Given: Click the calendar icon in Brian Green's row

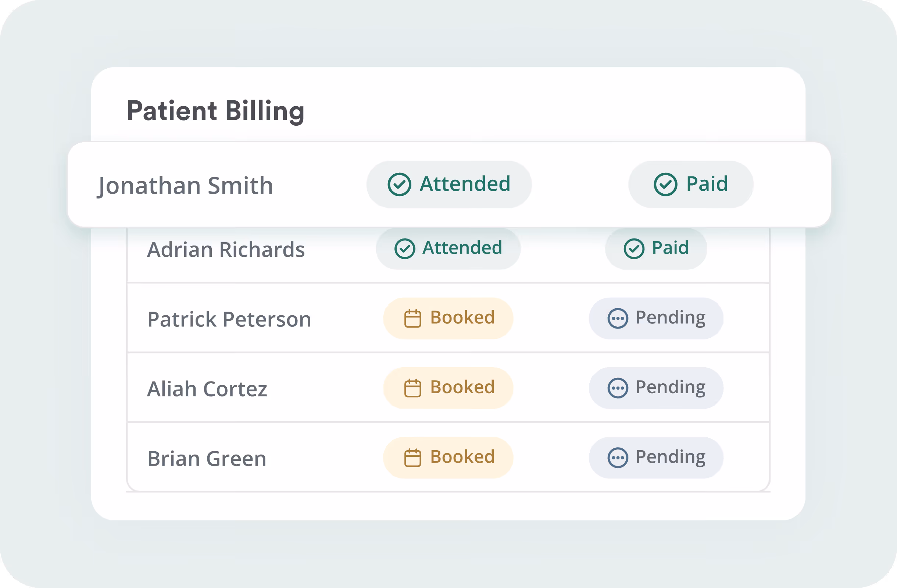Looking at the screenshot, I should [x=413, y=458].
